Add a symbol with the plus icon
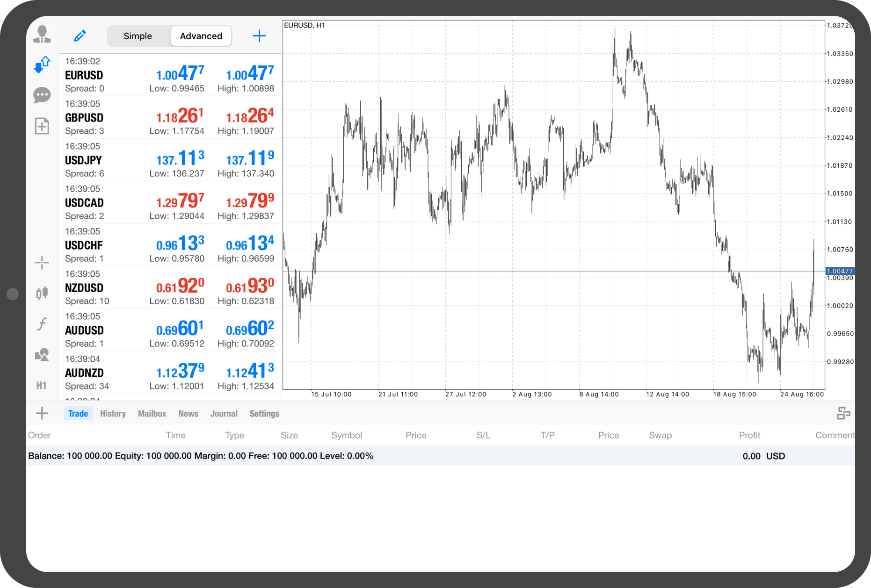The height and width of the screenshot is (588, 871). coord(259,36)
